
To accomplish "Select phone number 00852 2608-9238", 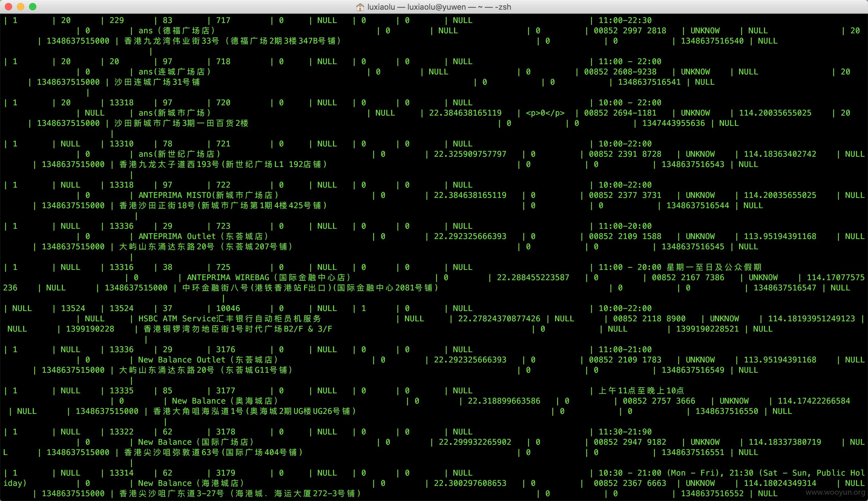I will pos(620,72).
